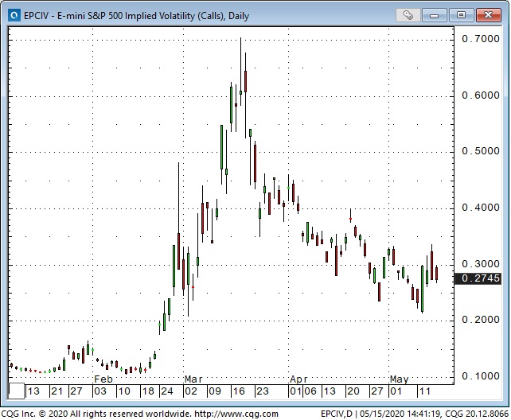Image resolution: width=511 pixels, height=420 pixels.
Task: Click date label 27 after label 21
Action: (x=76, y=391)
